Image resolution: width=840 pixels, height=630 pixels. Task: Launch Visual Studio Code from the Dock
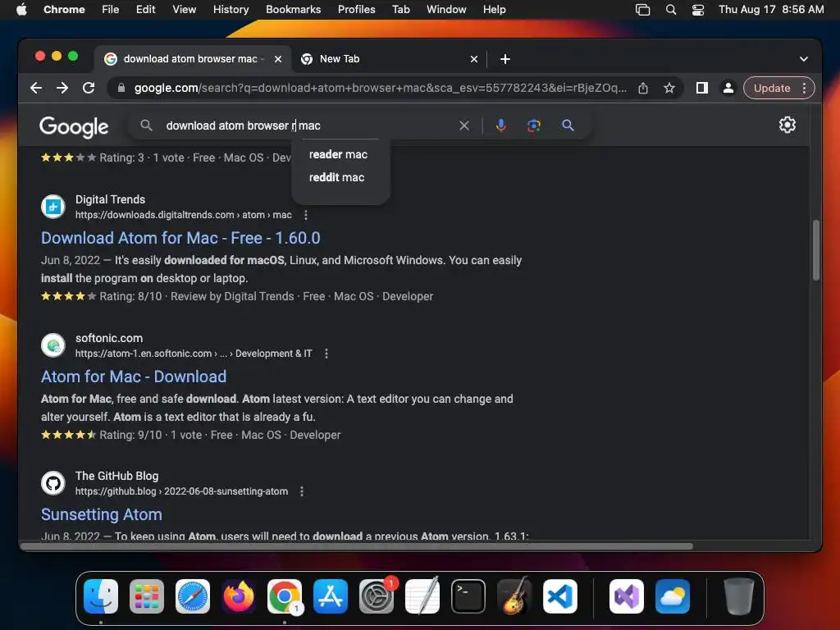tap(559, 596)
